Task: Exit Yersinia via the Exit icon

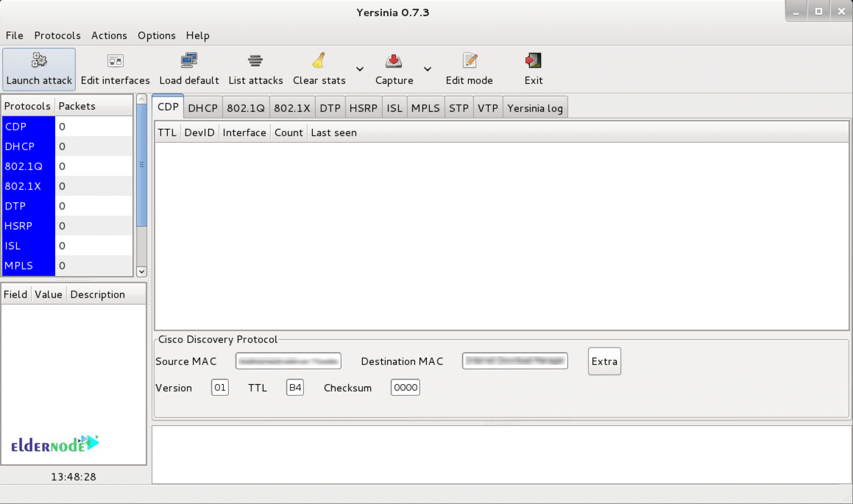Action: point(533,62)
